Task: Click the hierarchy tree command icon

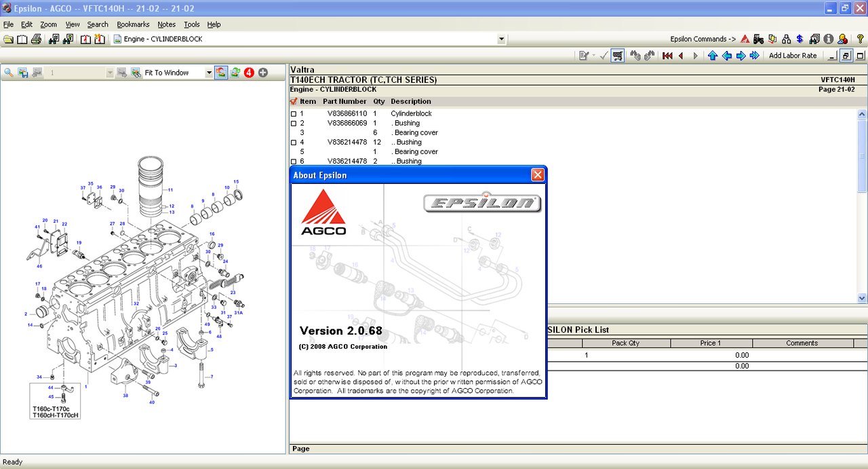Action: click(786, 39)
